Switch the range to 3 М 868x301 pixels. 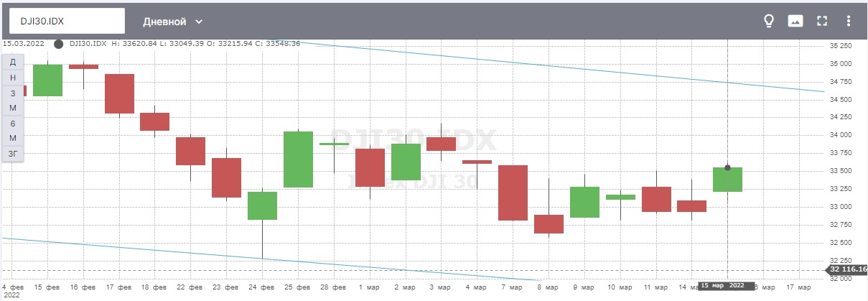tap(13, 101)
